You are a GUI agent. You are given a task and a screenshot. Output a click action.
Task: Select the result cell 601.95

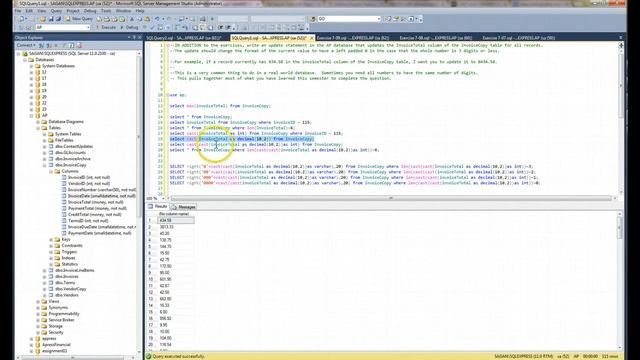click(x=176, y=279)
